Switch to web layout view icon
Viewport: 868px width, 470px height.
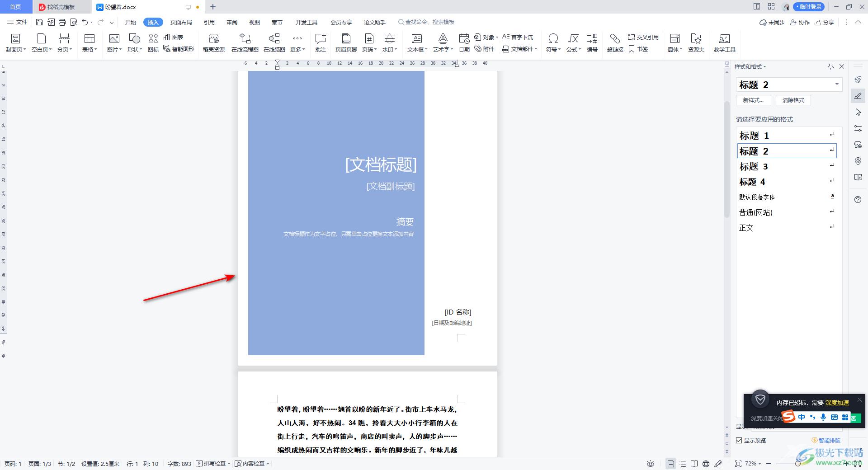click(706, 464)
